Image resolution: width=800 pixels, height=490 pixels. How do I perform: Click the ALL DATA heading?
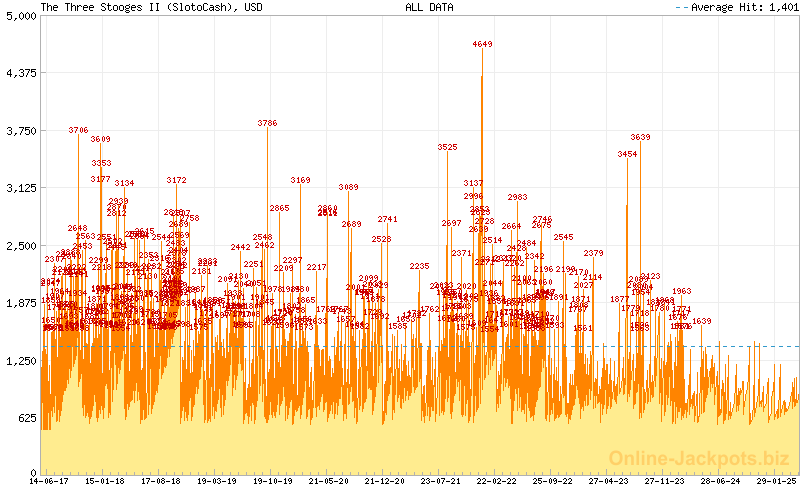pos(429,7)
